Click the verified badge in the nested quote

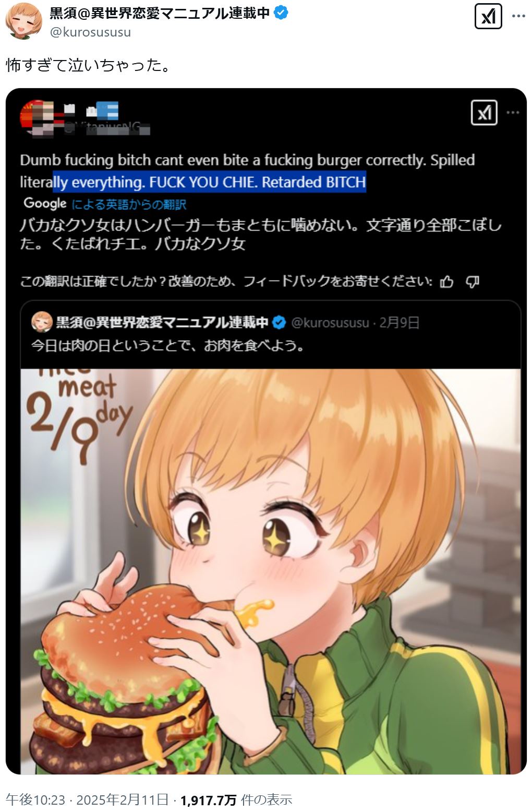point(279,323)
